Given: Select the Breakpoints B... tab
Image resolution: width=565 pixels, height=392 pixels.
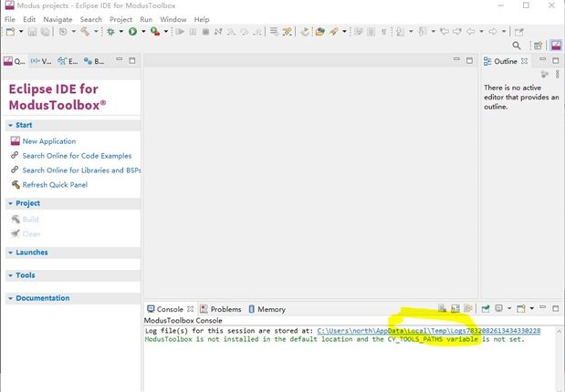Looking at the screenshot, I should coord(94,61).
